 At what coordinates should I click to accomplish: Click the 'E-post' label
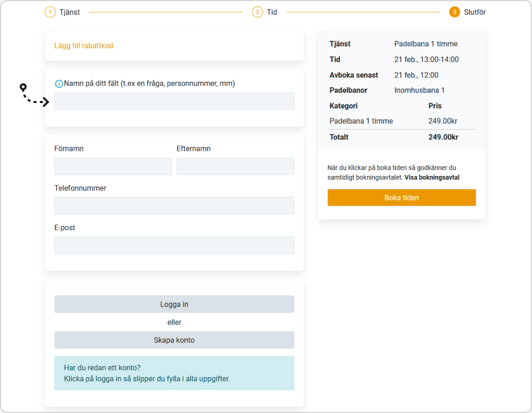pyautogui.click(x=65, y=228)
